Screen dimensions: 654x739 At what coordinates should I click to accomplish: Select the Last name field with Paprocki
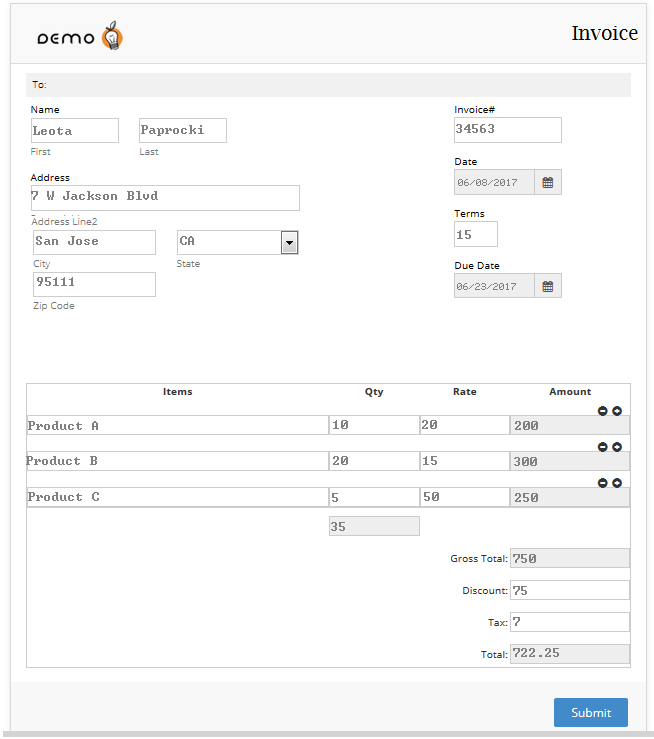(x=183, y=130)
